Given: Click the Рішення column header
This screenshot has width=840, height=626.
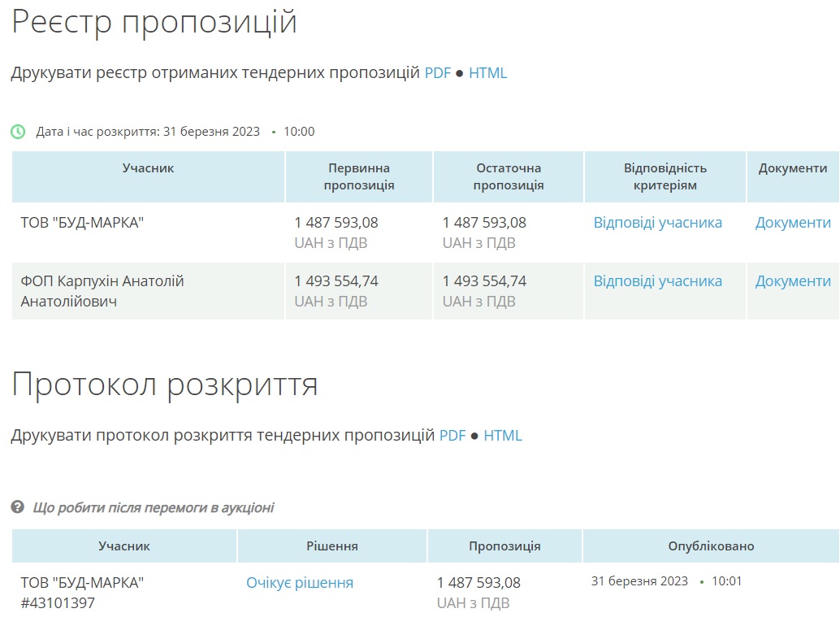Looking at the screenshot, I should point(332,546).
